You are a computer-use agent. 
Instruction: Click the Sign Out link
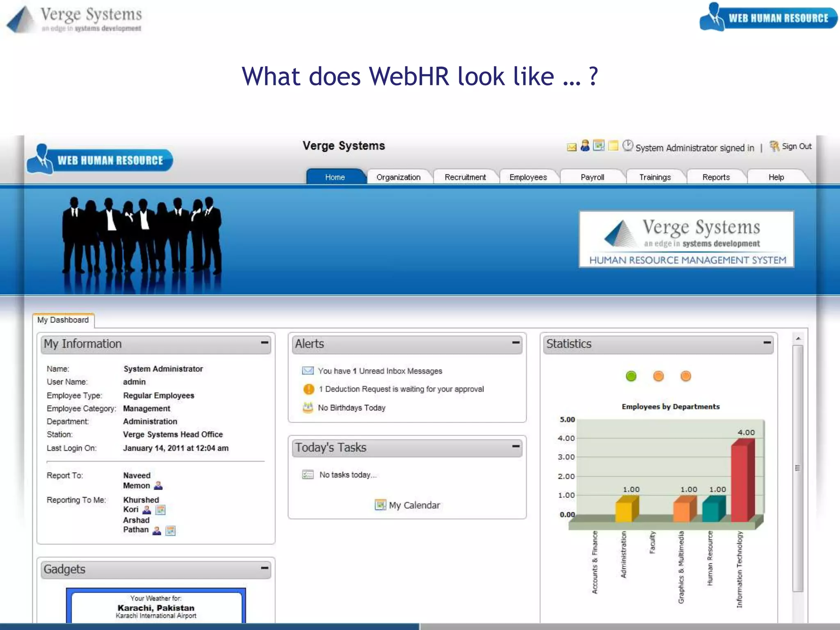[797, 146]
